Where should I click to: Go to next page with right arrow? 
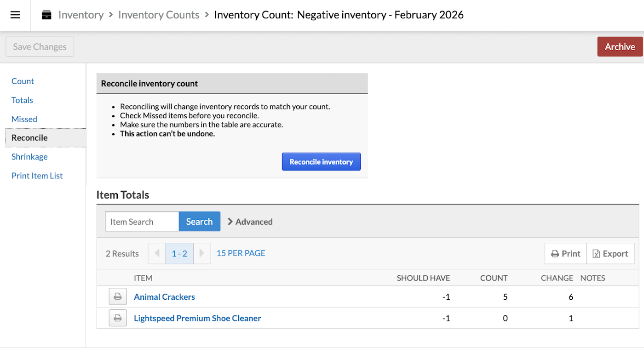pos(202,253)
